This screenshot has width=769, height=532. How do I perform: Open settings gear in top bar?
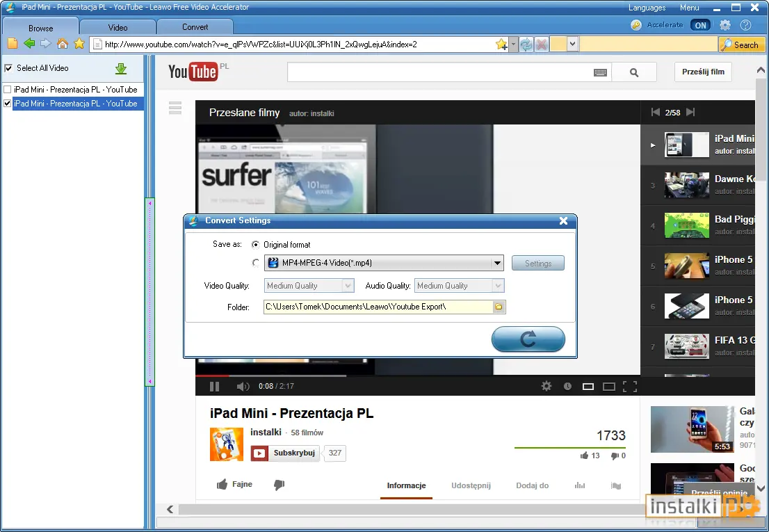point(725,25)
